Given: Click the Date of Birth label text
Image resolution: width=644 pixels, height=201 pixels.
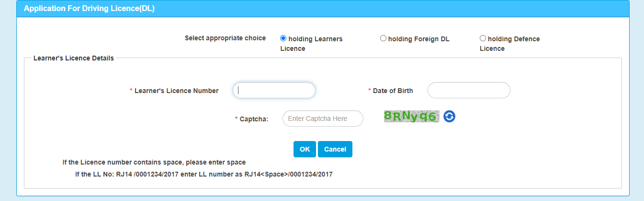Looking at the screenshot, I should 393,91.
